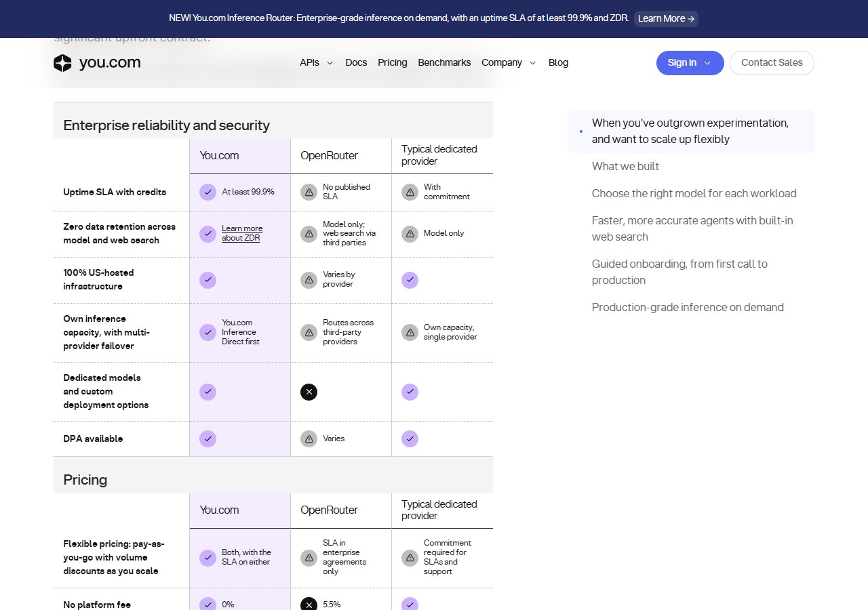
Task: Click the DPA available row label
Action: [93, 439]
